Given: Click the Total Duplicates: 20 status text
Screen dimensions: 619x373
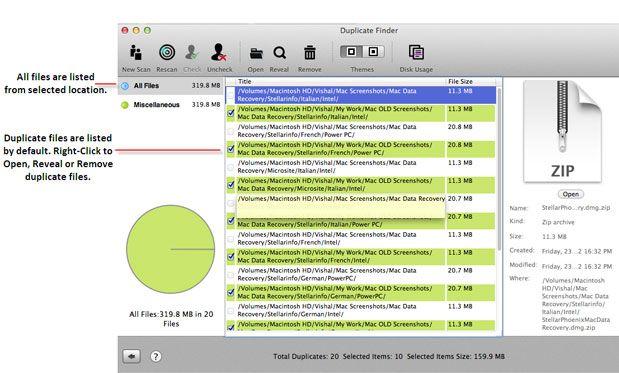Looking at the screenshot, I should [306, 356].
